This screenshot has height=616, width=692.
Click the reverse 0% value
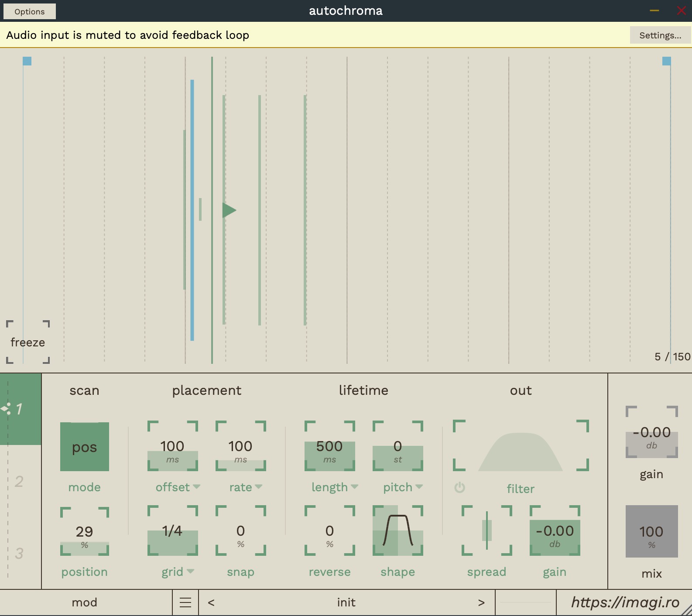330,530
